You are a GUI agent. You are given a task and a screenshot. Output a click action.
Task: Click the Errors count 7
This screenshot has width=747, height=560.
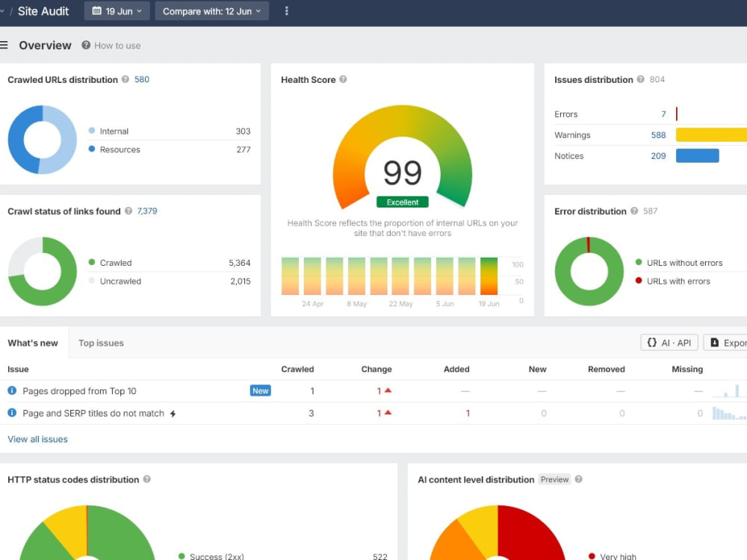663,114
